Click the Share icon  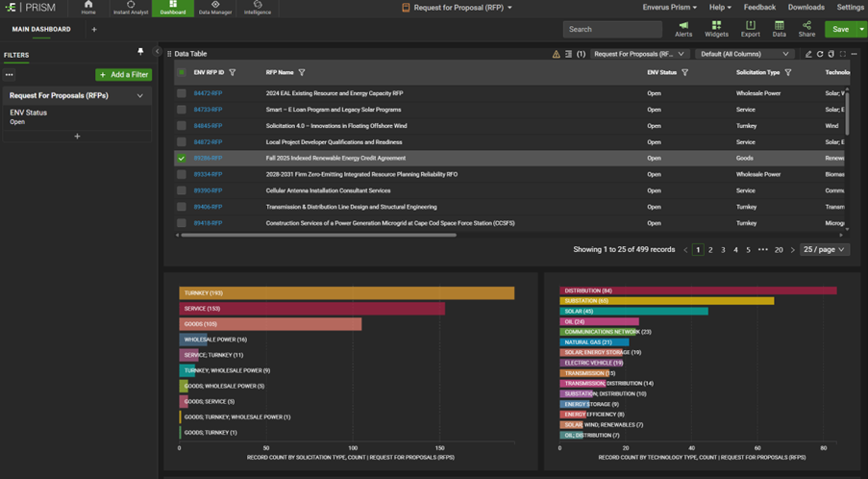tap(806, 29)
